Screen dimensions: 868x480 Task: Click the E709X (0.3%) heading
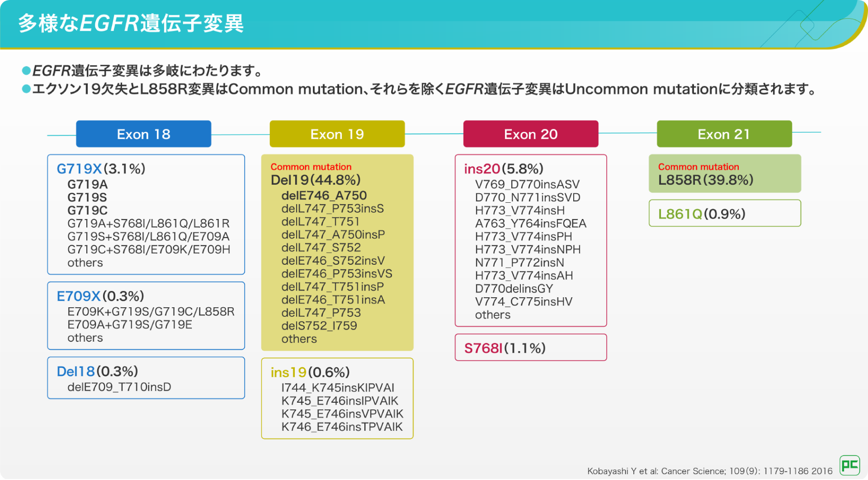pyautogui.click(x=100, y=296)
